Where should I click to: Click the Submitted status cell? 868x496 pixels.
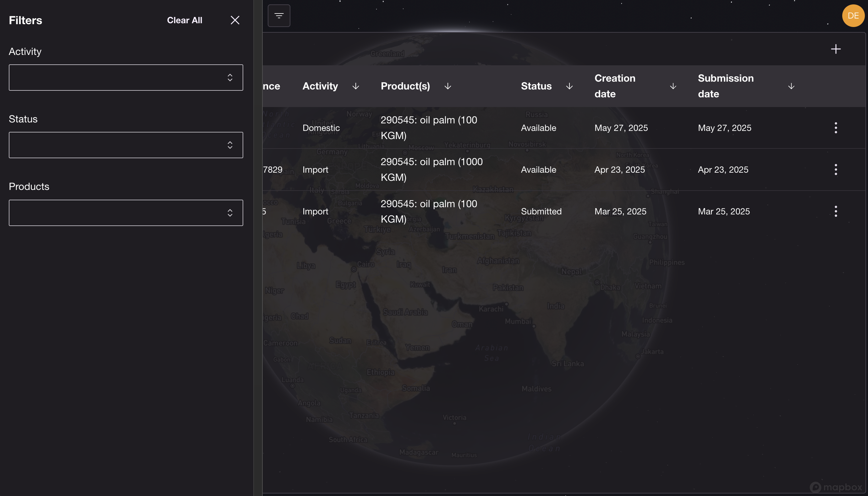(541, 211)
